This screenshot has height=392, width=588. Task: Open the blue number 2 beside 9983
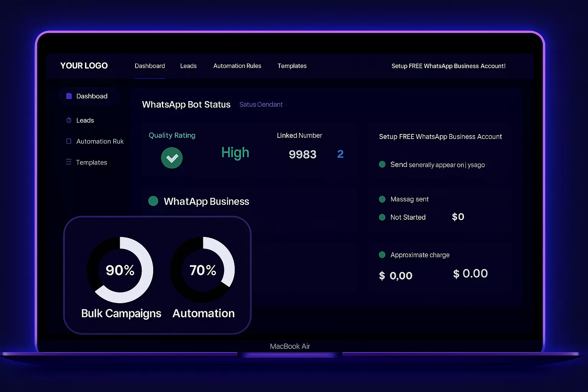(340, 154)
